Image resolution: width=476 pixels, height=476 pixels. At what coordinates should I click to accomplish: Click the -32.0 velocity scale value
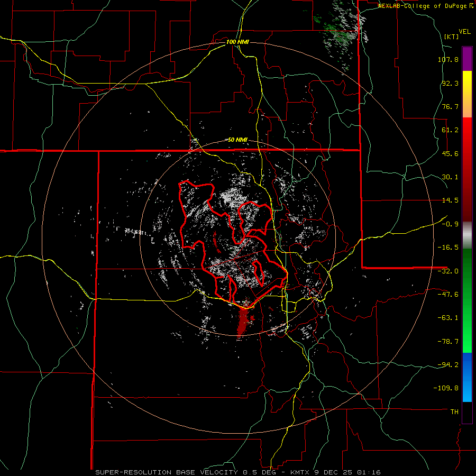[x=448, y=271]
